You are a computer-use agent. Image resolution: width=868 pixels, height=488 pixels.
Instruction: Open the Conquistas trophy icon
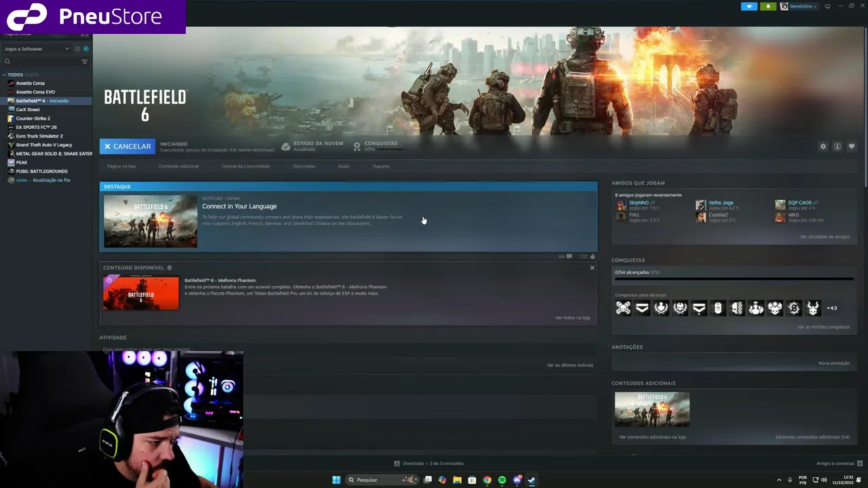coord(357,146)
